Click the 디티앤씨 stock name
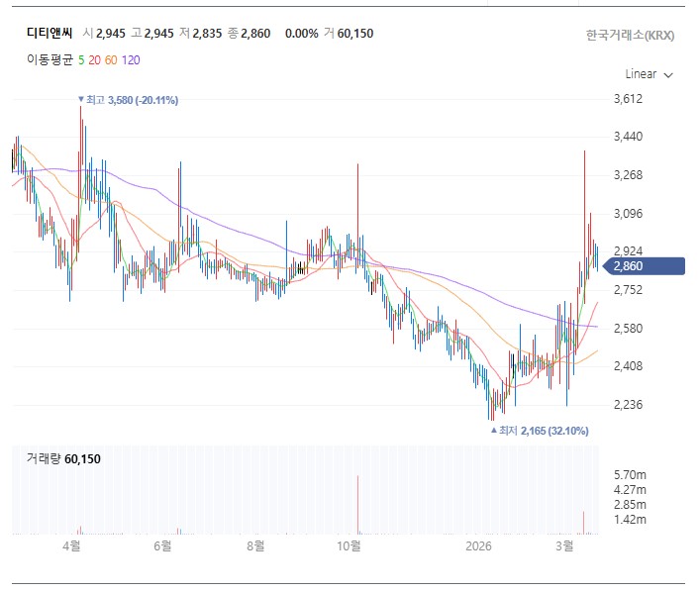This screenshot has height=592, width=700. coord(50,33)
